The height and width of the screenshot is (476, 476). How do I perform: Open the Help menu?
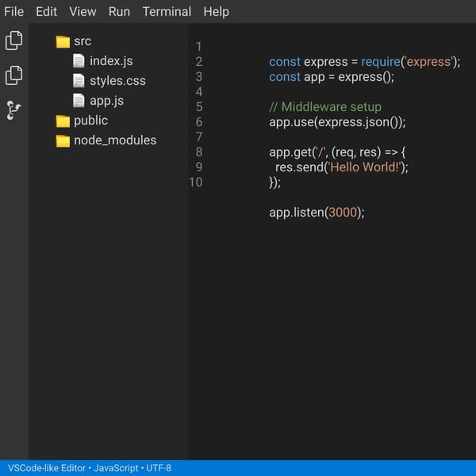216,12
